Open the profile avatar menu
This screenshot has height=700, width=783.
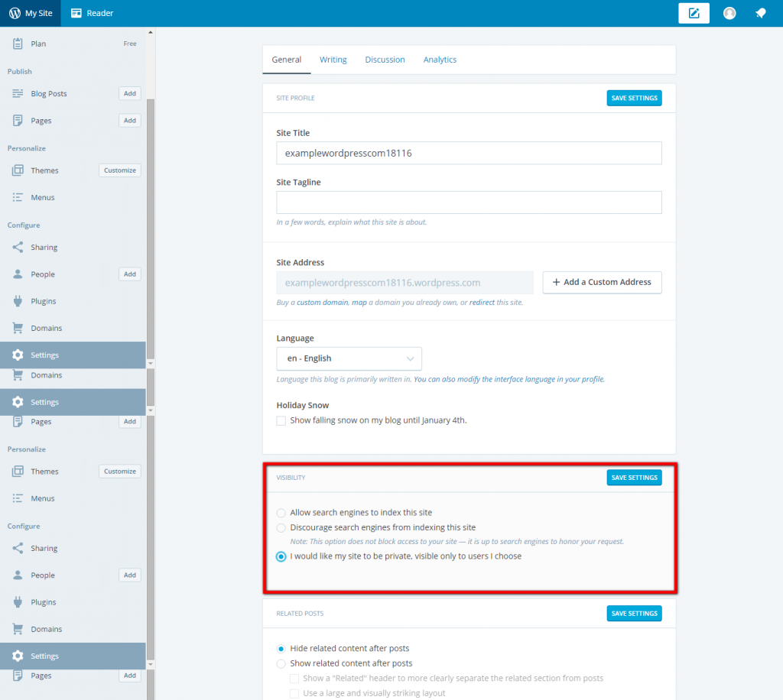click(x=729, y=13)
